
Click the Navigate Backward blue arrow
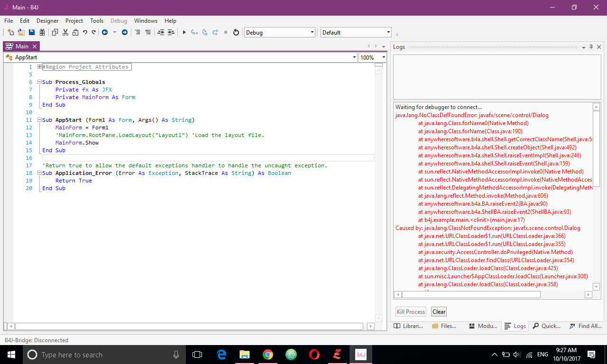(105, 32)
